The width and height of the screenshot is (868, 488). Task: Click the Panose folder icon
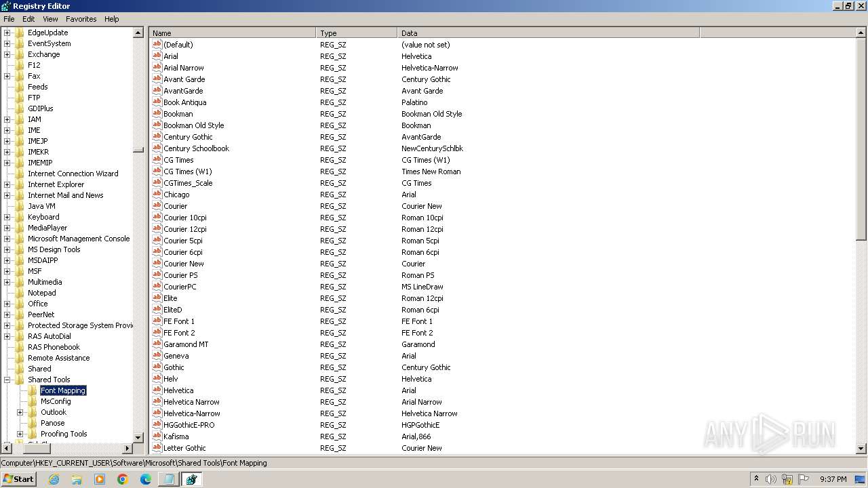33,423
